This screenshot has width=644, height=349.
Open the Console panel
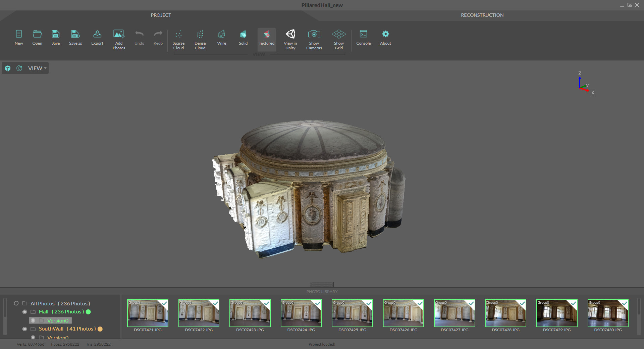pyautogui.click(x=363, y=38)
